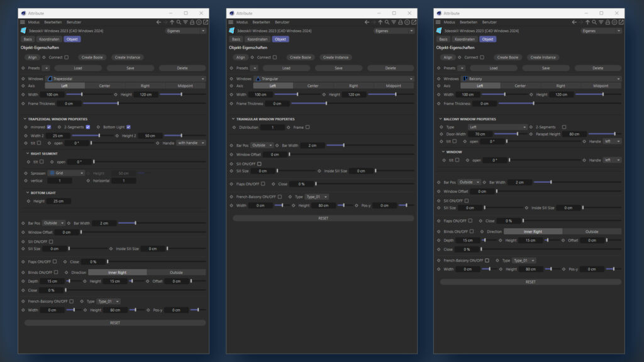Collapse Right Segment section in Trapezoidal window
This screenshot has width=644, height=362.
pos(28,153)
